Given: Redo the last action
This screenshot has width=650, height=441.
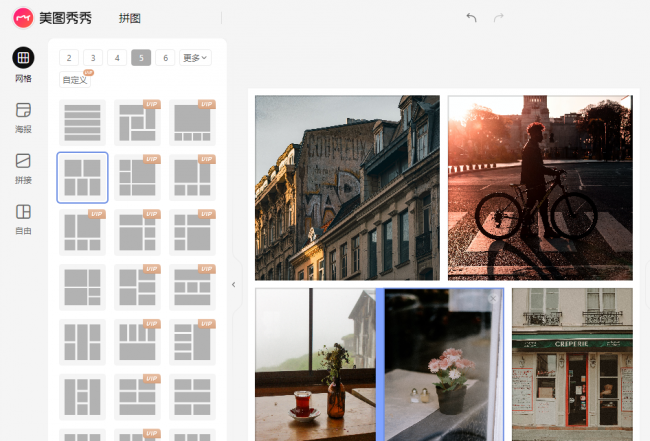Looking at the screenshot, I should pos(499,17).
